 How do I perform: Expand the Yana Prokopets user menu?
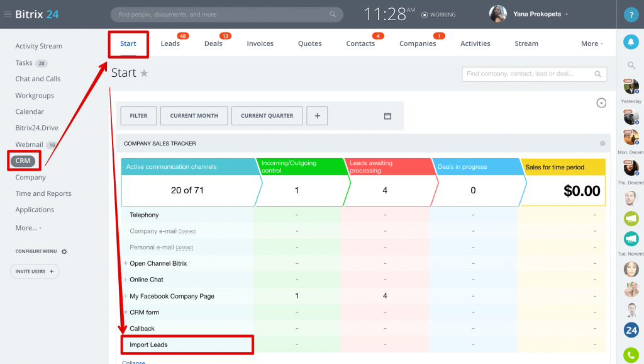point(567,14)
